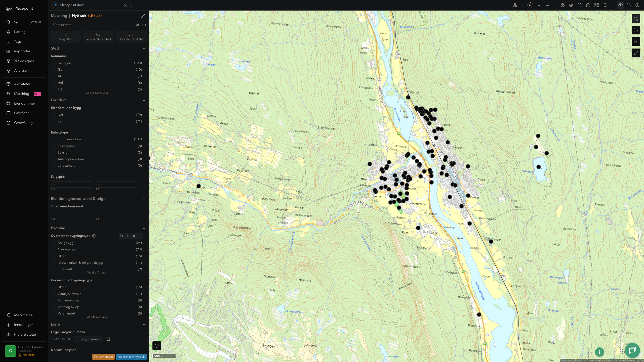Click Totalt eiendomsareal Til input field
The width and height of the screenshot is (644, 362).
coord(116,214)
